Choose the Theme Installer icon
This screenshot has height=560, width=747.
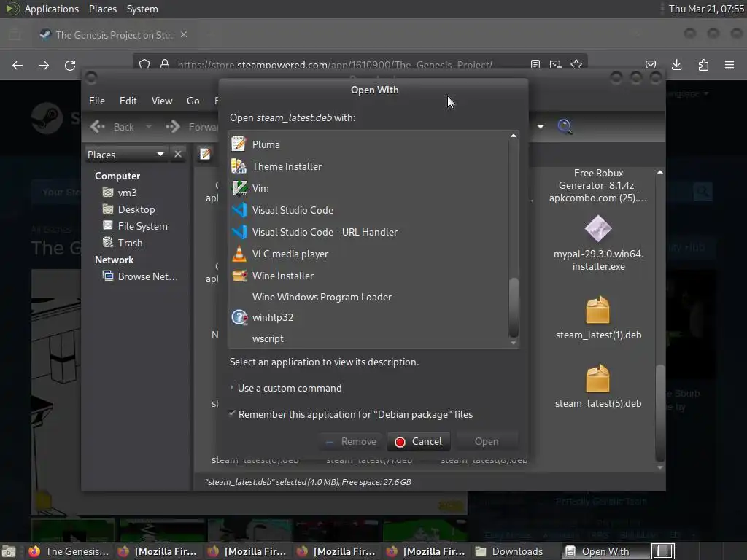click(x=239, y=166)
